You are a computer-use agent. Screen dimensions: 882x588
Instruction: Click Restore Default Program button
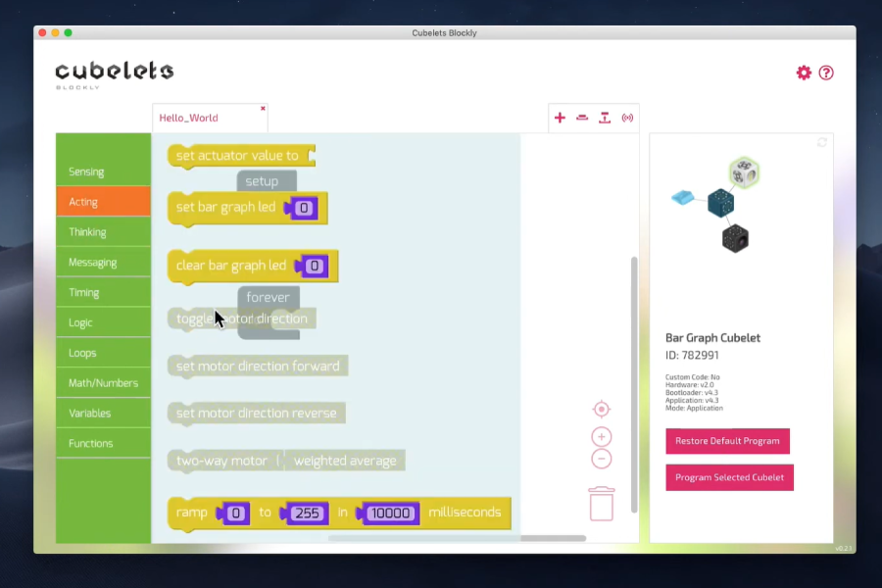click(x=727, y=441)
